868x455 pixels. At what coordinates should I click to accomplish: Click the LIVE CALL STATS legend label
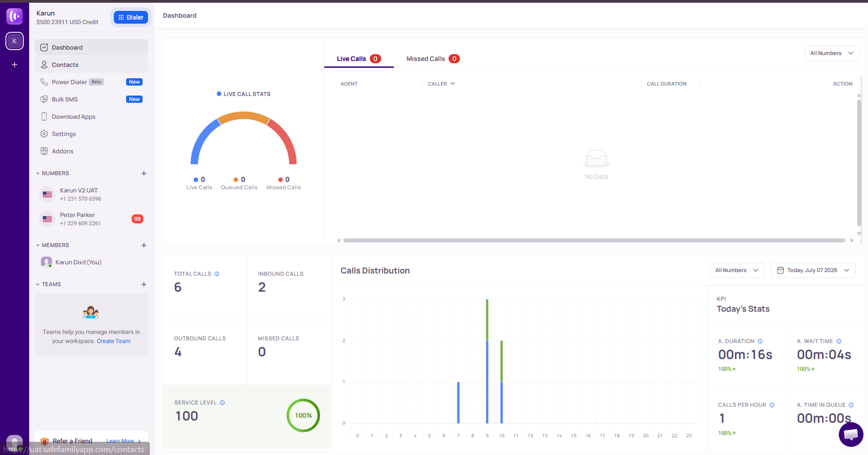point(247,94)
